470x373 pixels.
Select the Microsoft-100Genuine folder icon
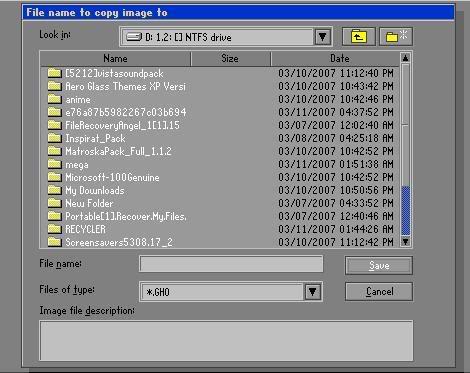coord(54,177)
